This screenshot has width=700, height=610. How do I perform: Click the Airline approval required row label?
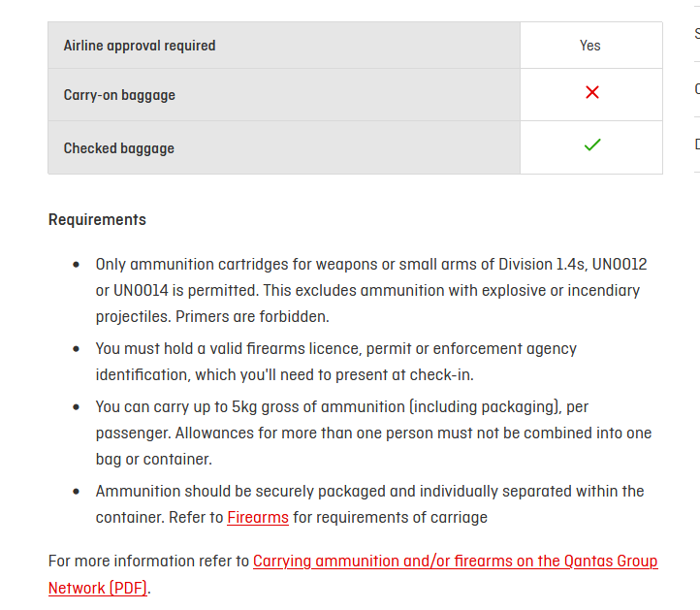(x=140, y=46)
